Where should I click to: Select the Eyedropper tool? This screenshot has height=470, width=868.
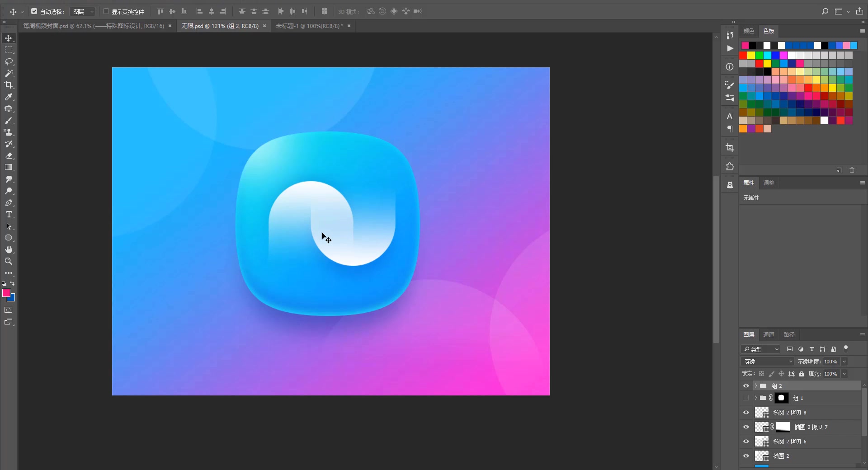pos(9,97)
